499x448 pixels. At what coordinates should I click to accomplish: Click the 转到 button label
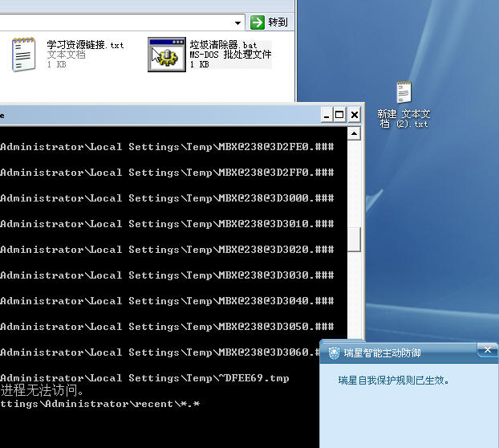click(278, 22)
